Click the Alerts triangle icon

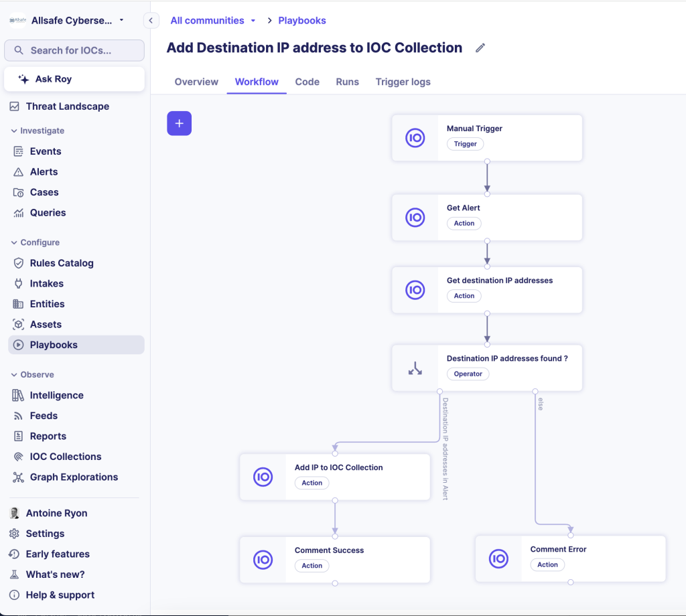coord(18,172)
